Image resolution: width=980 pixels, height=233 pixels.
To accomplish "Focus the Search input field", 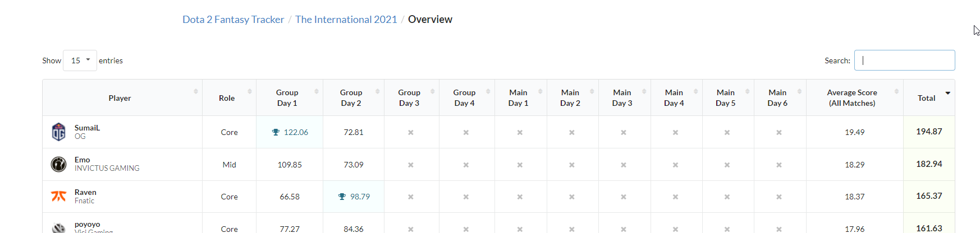I will (x=904, y=60).
